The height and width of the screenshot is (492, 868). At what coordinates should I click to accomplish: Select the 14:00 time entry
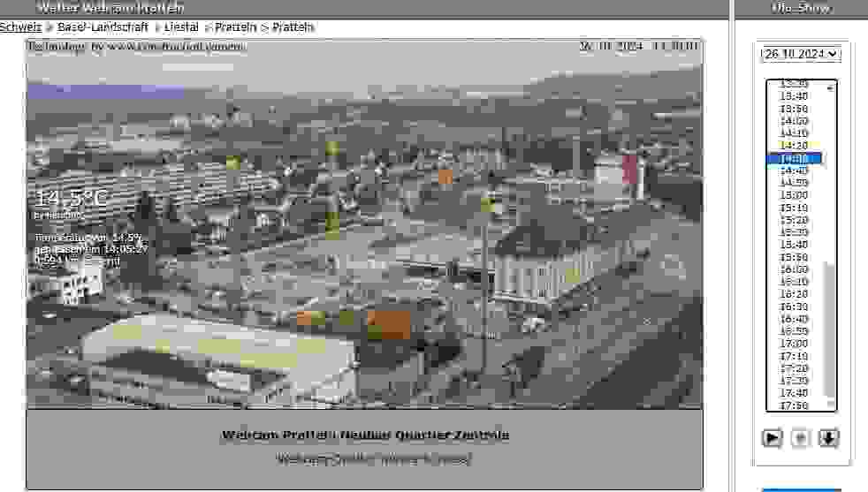pyautogui.click(x=794, y=121)
